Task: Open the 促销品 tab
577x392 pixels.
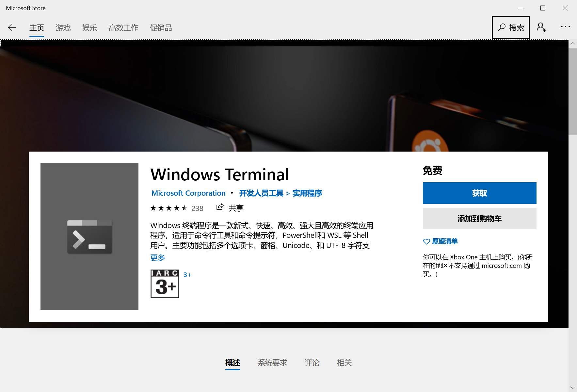Action: click(161, 28)
